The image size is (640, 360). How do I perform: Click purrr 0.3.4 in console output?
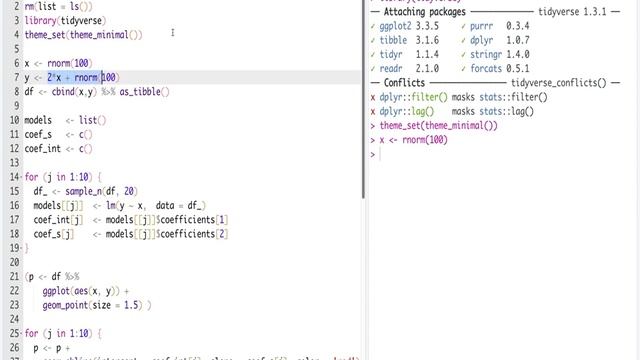[500, 26]
